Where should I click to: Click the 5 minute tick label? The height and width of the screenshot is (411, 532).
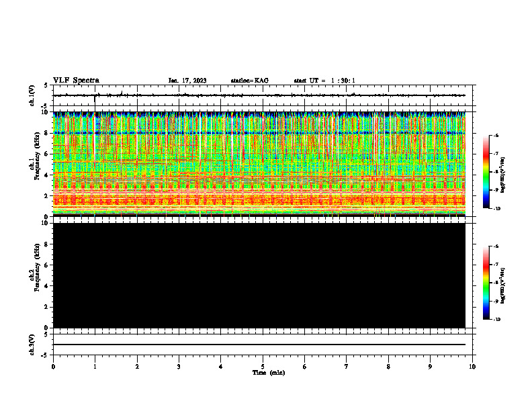[x=263, y=367]
